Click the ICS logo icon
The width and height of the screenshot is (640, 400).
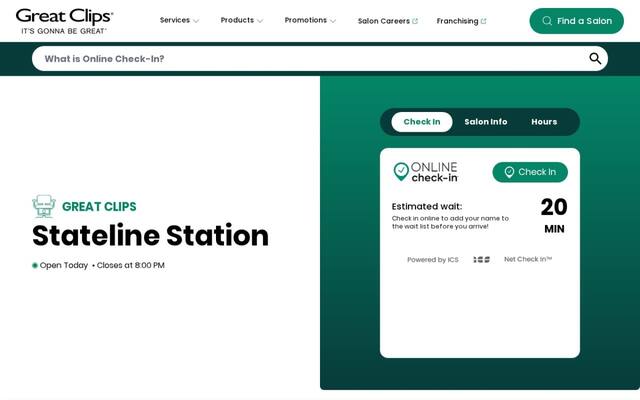point(481,260)
